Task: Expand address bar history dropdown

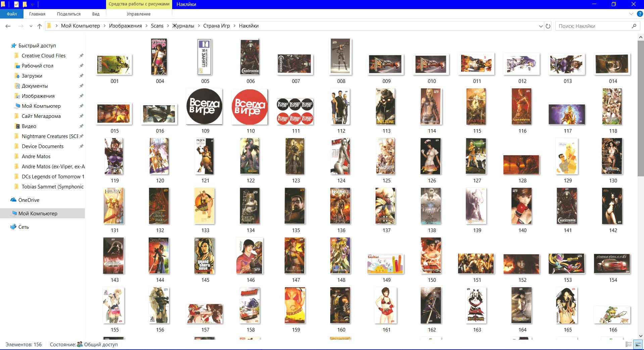Action: pos(541,26)
